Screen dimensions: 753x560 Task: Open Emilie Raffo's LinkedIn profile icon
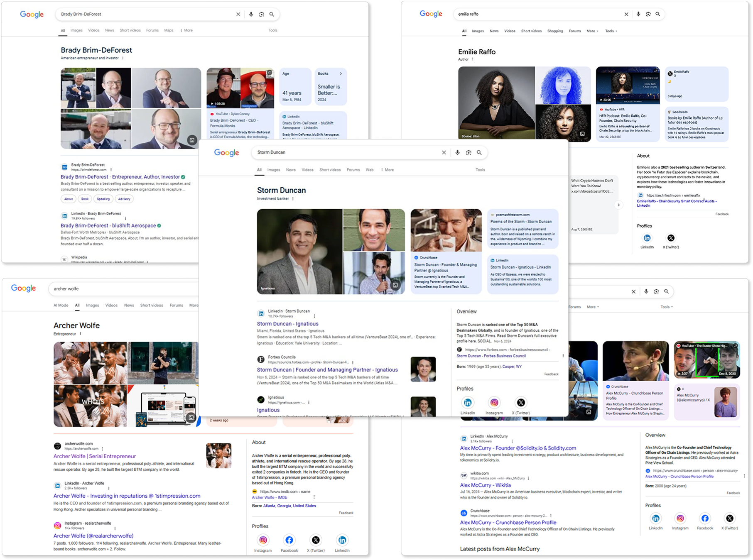coord(647,238)
